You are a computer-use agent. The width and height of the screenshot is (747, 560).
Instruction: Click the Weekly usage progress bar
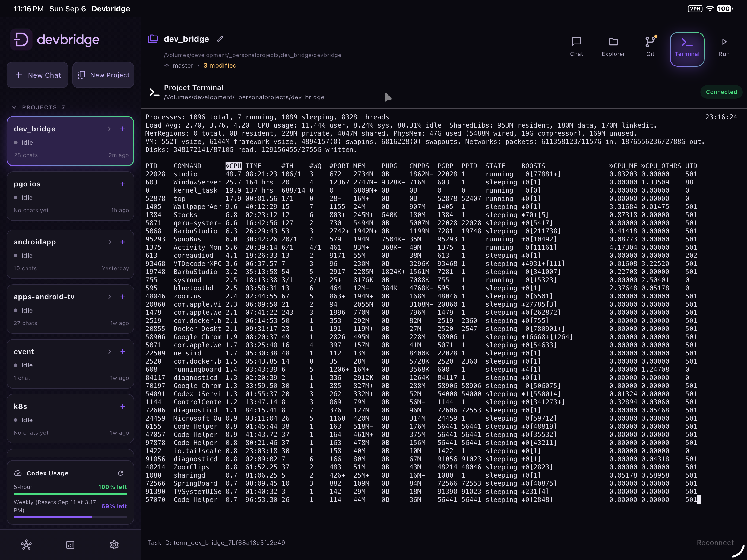coord(70,517)
